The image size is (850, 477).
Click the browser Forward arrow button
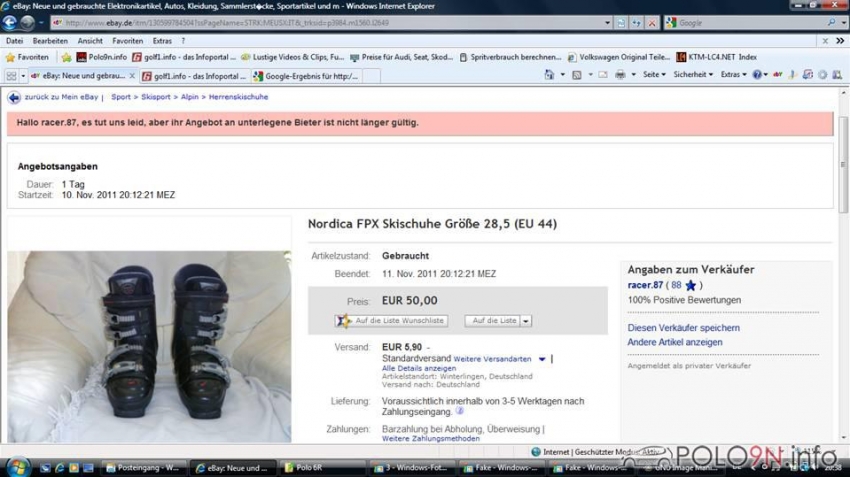tap(27, 22)
